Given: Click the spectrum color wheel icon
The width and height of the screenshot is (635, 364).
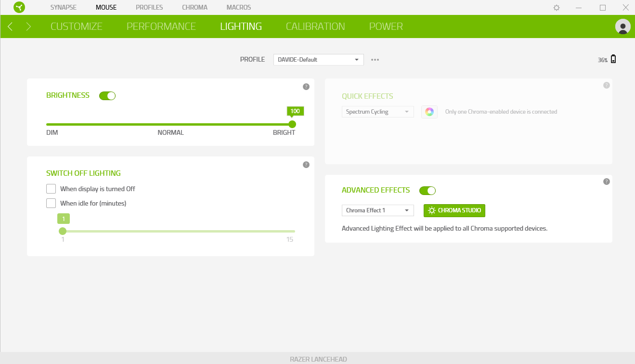Looking at the screenshot, I should point(429,112).
